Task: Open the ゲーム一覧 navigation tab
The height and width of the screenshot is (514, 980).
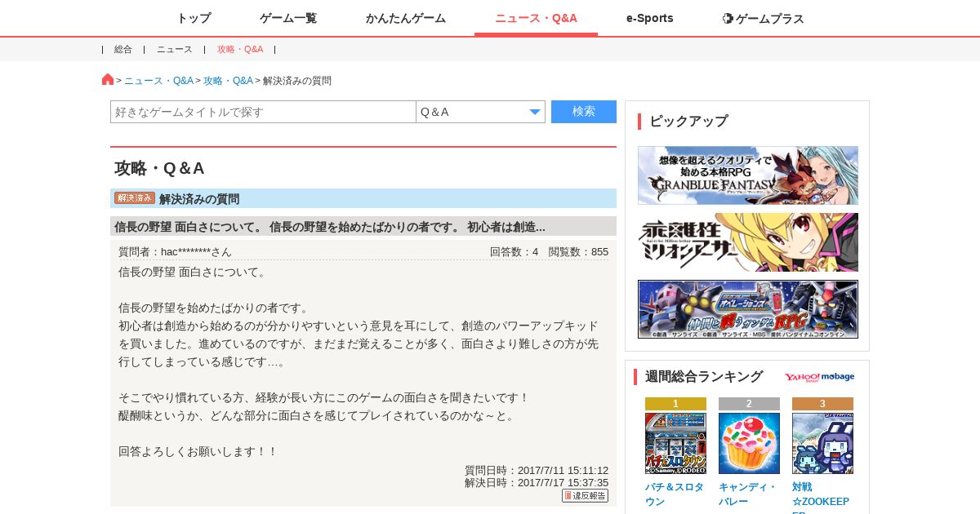Action: point(288,18)
